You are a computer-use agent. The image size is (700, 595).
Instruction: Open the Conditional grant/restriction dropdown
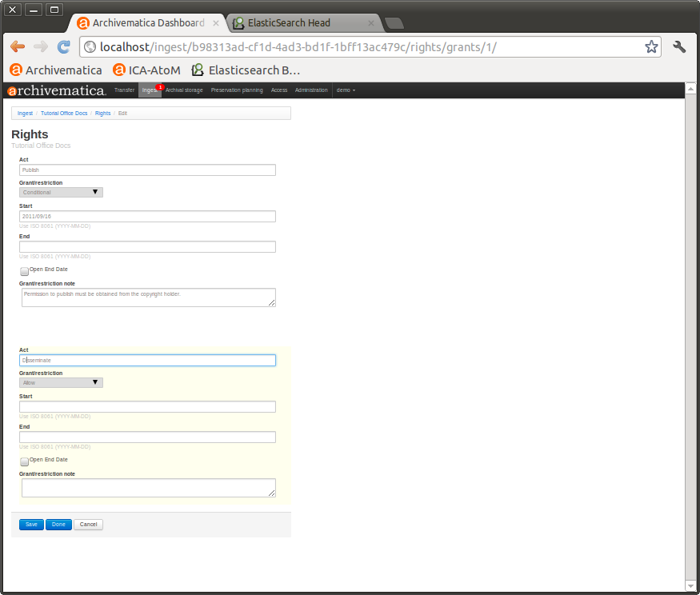[x=61, y=192]
